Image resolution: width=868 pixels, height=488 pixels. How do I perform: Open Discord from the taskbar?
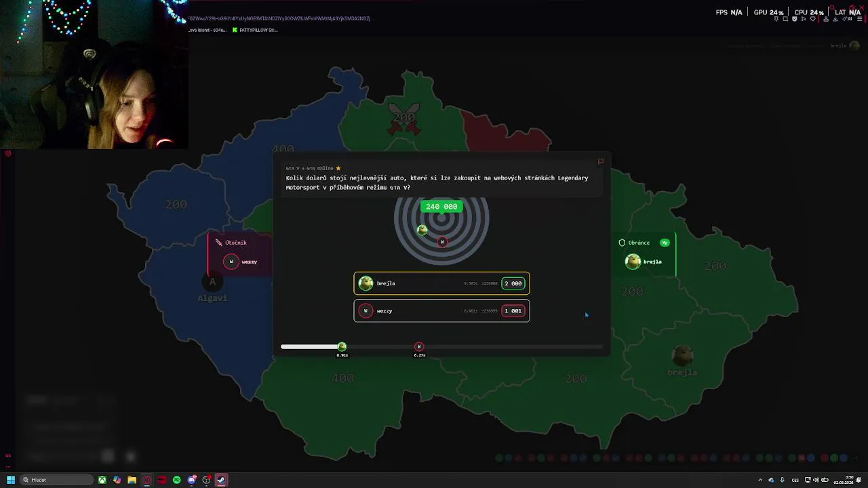coord(192,480)
